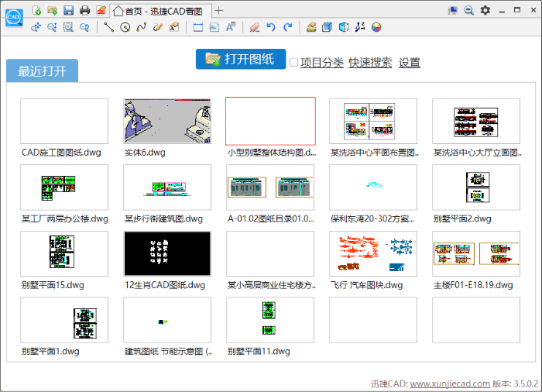Select the line measure tool
Image resolution: width=542 pixels, height=392 pixels.
click(x=109, y=27)
